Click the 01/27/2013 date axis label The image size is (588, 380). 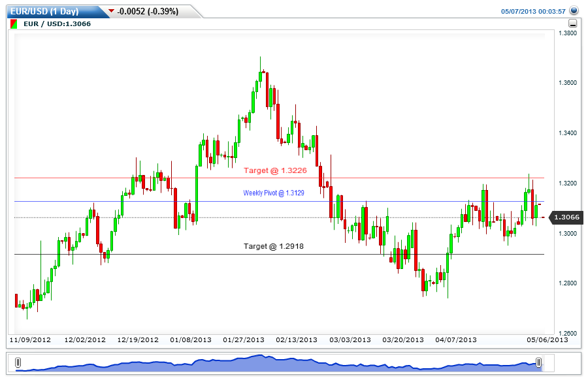pos(244,340)
